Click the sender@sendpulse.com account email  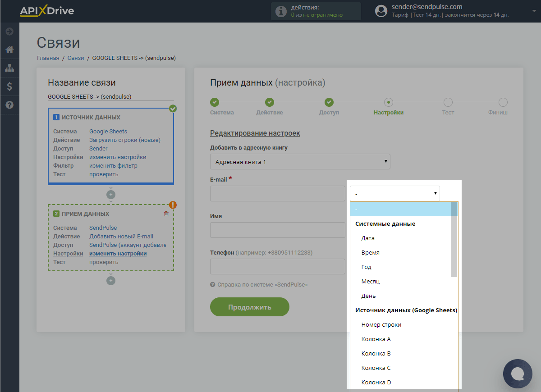pos(427,7)
